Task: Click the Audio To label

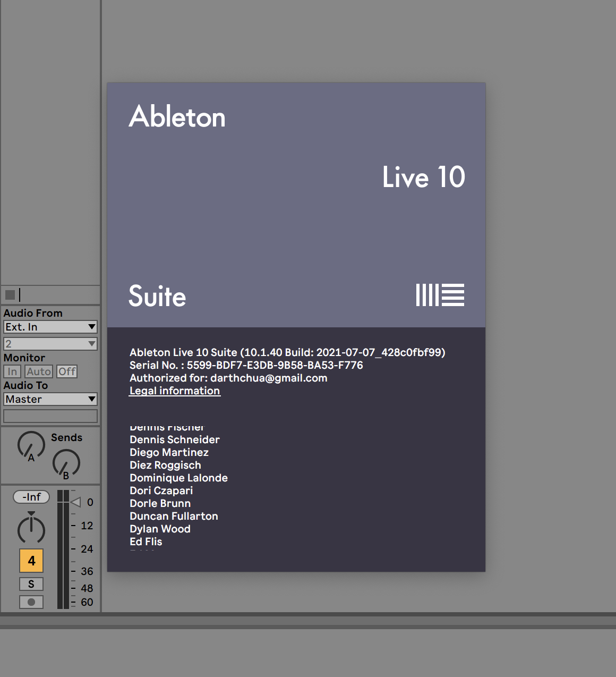Action: 25,385
